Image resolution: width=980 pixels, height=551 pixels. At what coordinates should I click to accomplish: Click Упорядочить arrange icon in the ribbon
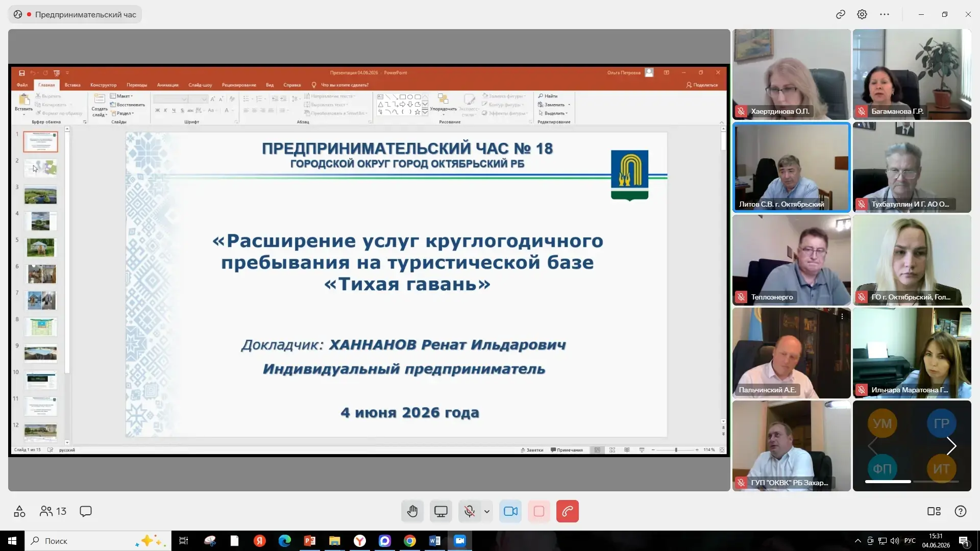coord(443,99)
